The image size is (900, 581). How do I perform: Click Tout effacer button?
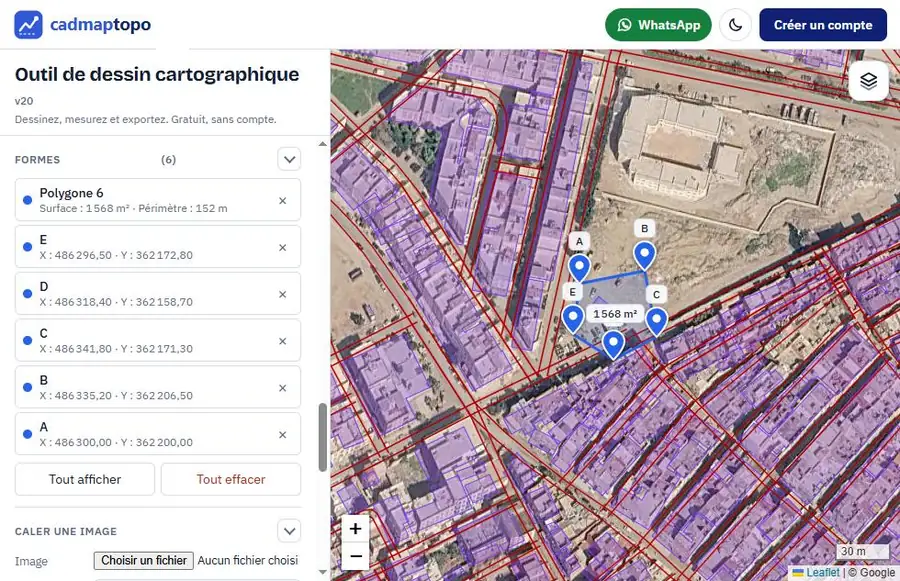point(231,479)
